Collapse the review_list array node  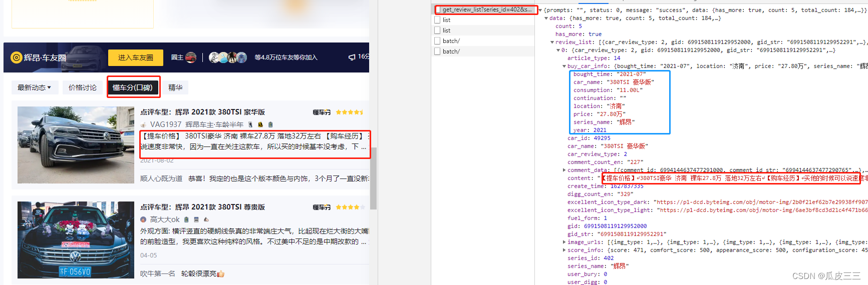552,42
